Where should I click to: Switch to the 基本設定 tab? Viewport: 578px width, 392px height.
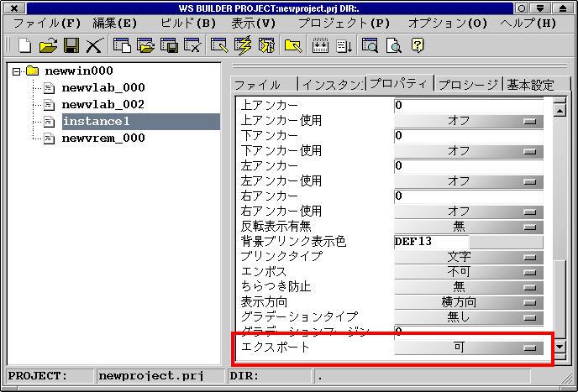537,85
